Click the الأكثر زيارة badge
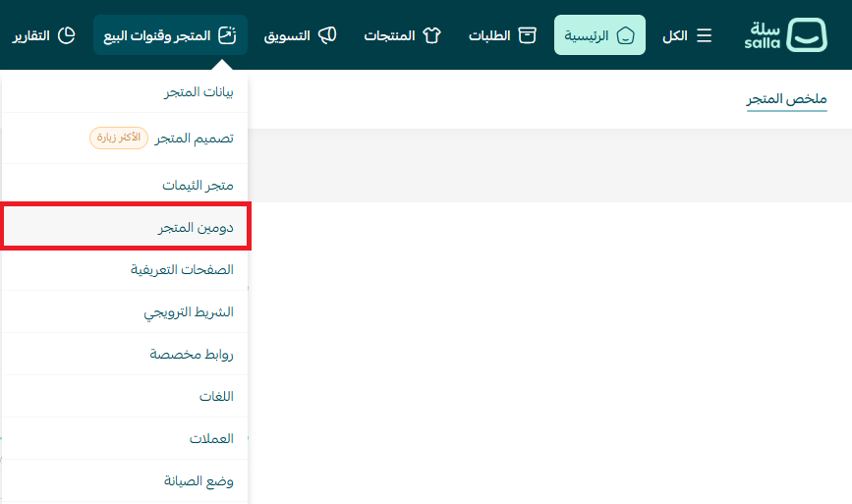Viewport: 852px width, 504px height. (x=119, y=138)
